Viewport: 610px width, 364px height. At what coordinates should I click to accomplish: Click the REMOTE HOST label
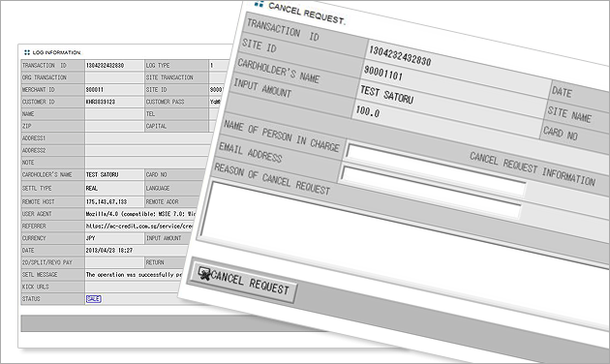[39, 201]
